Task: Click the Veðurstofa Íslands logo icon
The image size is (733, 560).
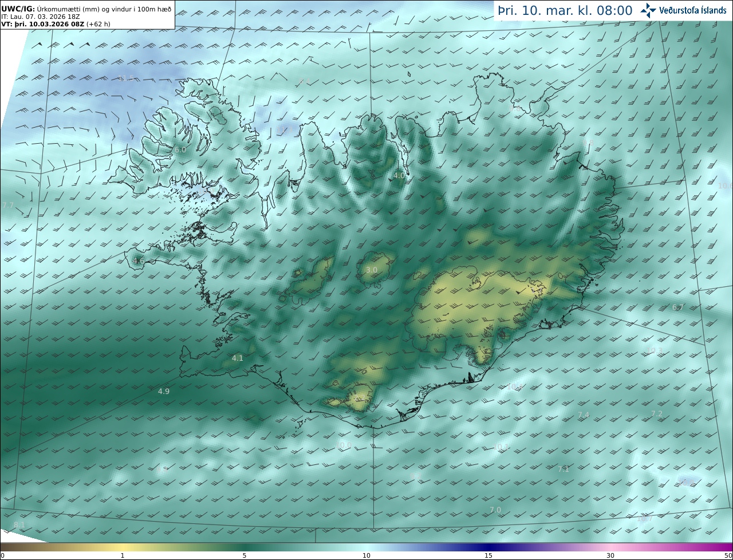Action: pyautogui.click(x=649, y=10)
